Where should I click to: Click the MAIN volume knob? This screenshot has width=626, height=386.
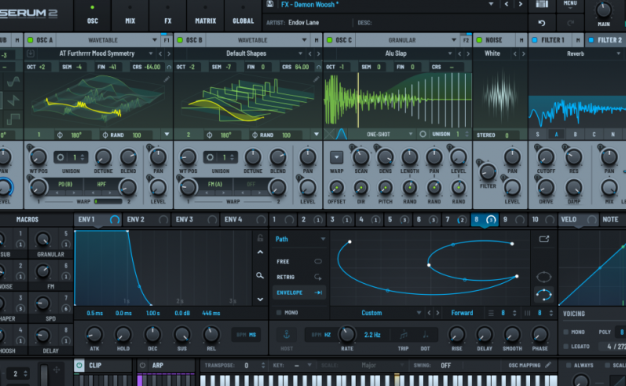coord(603,10)
